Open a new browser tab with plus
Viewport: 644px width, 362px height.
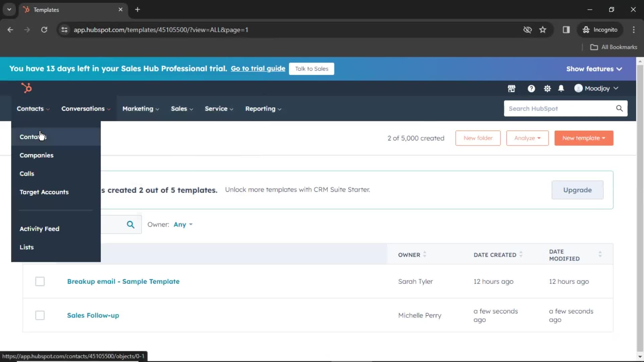coord(138,9)
